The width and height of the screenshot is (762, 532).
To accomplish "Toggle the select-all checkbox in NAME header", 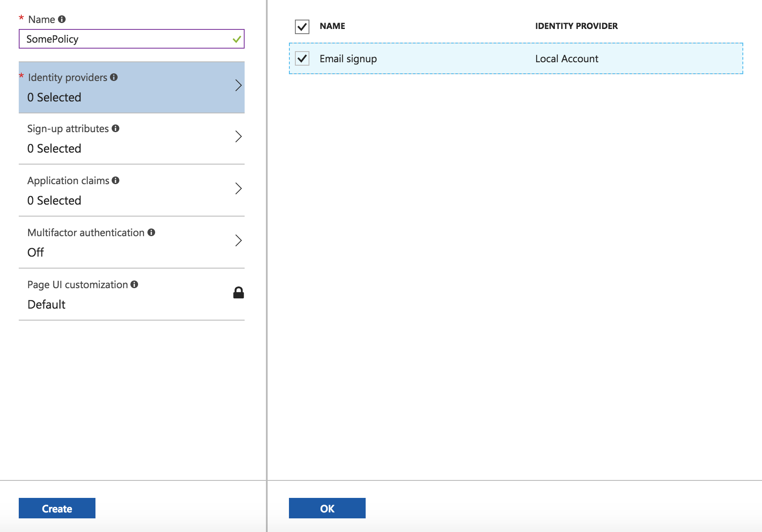I will pyautogui.click(x=302, y=26).
